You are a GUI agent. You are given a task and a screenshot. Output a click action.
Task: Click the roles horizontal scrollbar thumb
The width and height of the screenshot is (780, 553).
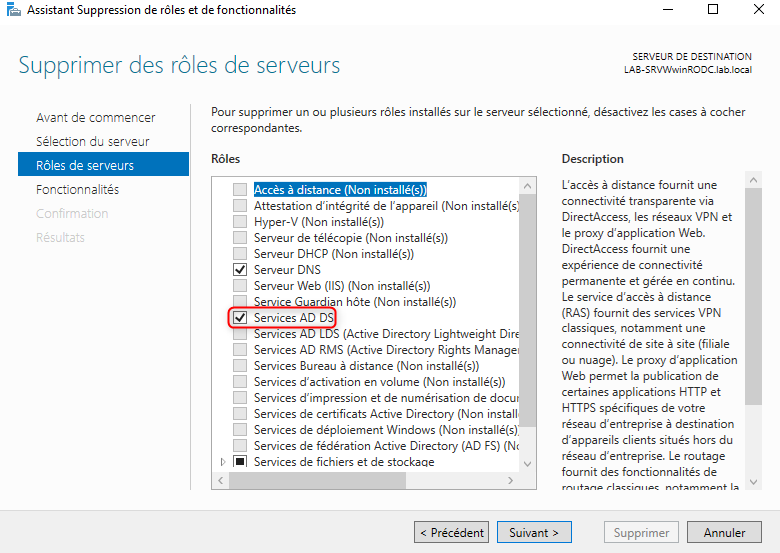click(x=317, y=480)
